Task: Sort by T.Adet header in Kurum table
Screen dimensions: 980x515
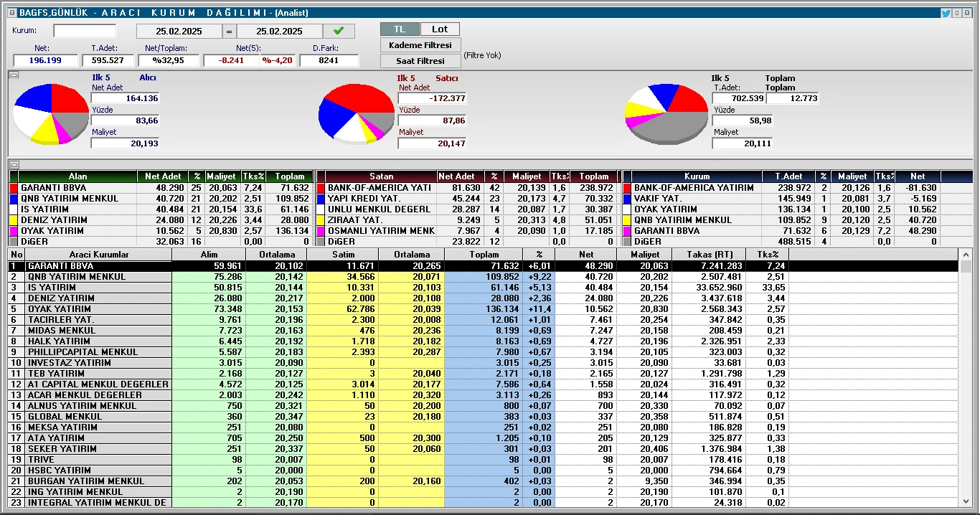Action: pos(788,176)
